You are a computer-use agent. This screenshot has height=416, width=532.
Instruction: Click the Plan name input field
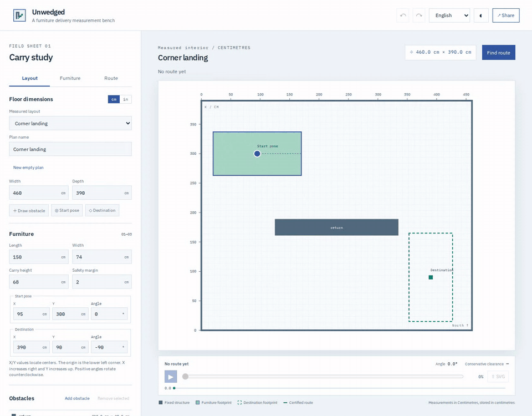[x=70, y=149]
